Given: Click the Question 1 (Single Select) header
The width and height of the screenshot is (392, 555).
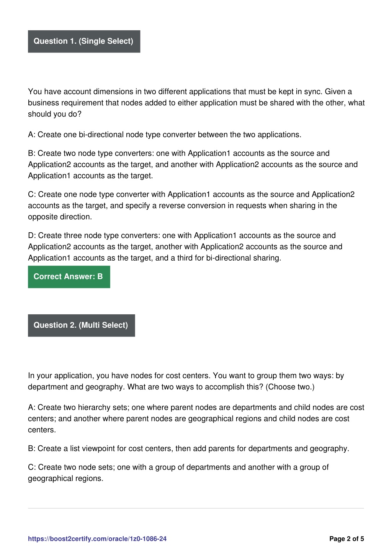Looking at the screenshot, I should click(84, 41).
